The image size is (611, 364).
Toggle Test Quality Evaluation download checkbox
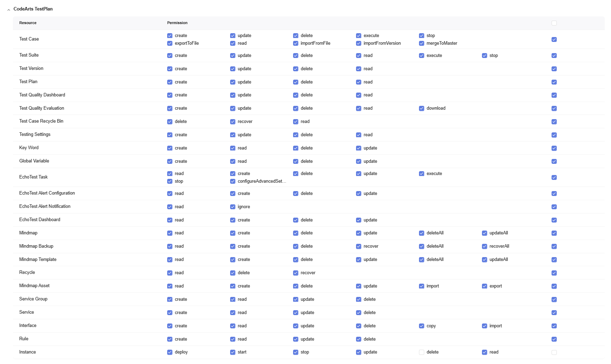pyautogui.click(x=421, y=108)
